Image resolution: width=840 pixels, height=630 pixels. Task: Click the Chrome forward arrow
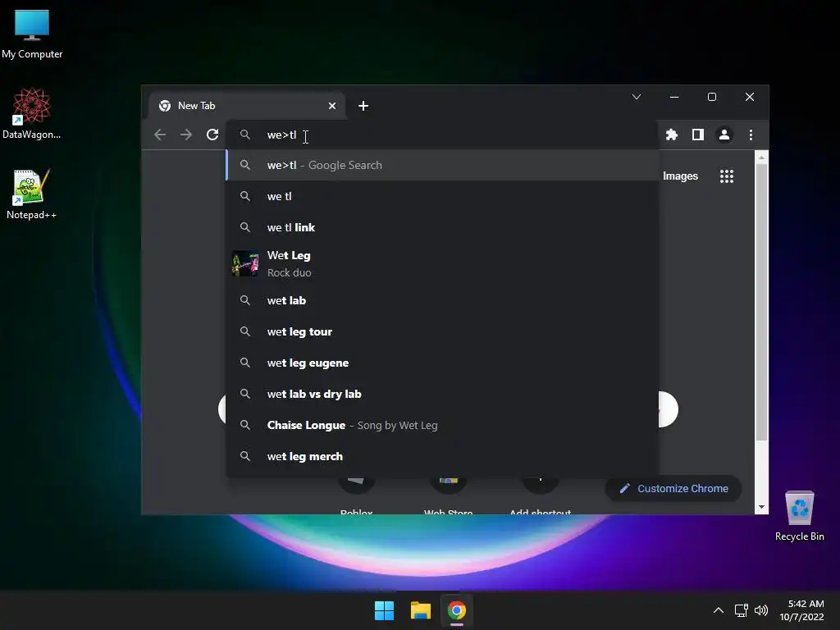click(x=186, y=135)
